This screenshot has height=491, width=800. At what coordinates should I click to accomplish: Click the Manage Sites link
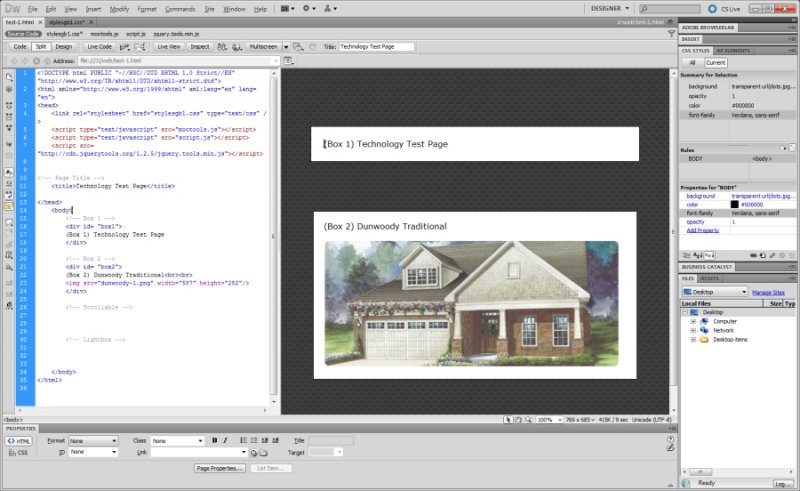(x=768, y=292)
